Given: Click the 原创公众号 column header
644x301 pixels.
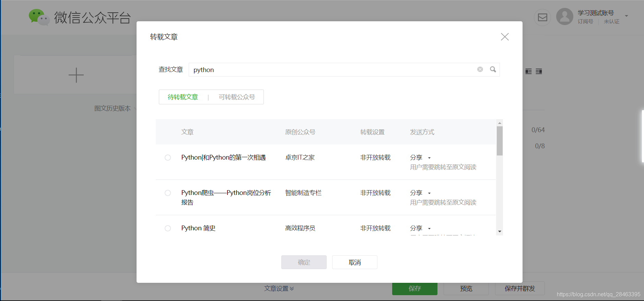Looking at the screenshot, I should point(300,132).
